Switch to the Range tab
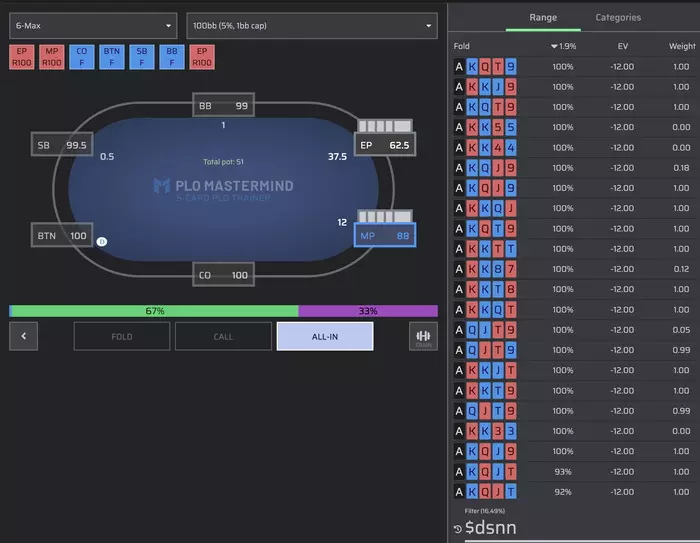This screenshot has height=543, width=700. (x=543, y=17)
